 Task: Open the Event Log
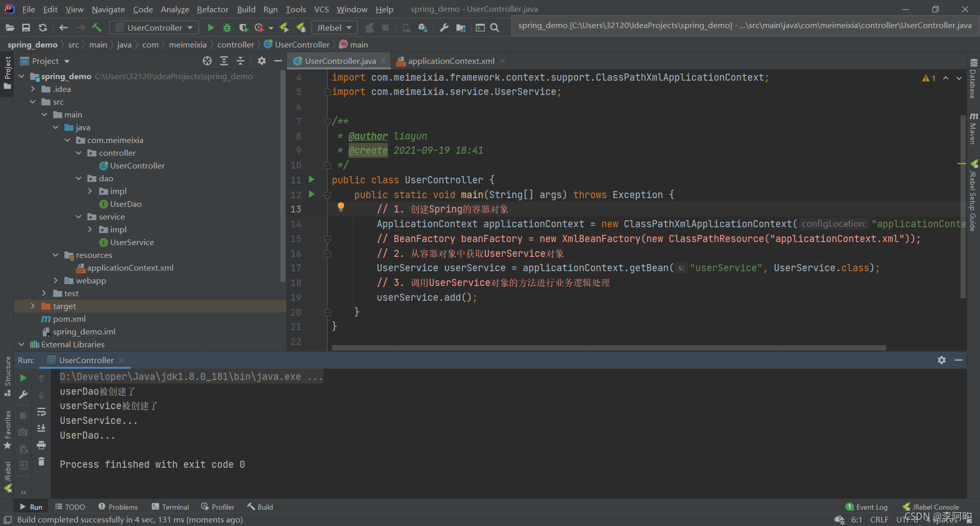coord(866,507)
